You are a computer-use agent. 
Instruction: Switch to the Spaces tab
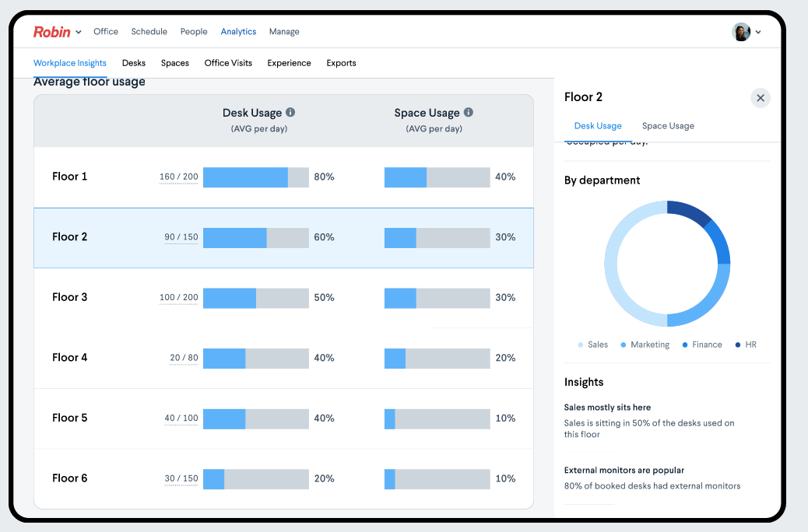click(x=174, y=63)
